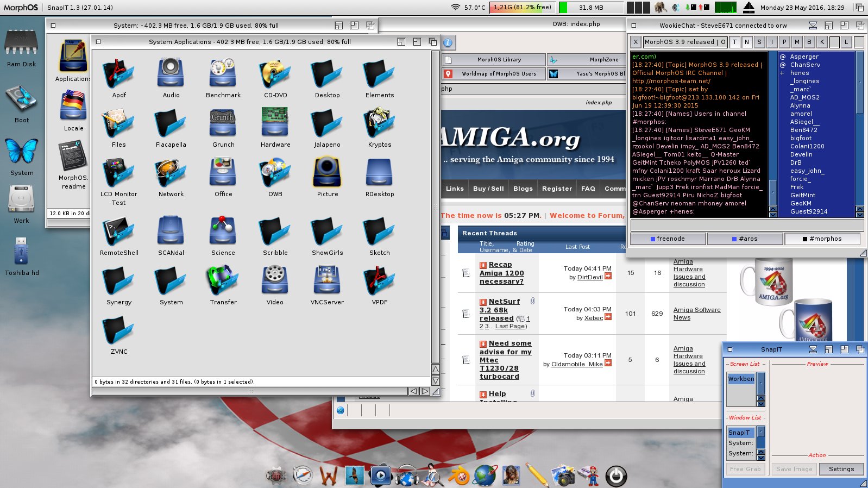Click the Applications window scroll-right arrow
This screenshot has width=868, height=488.
425,391
